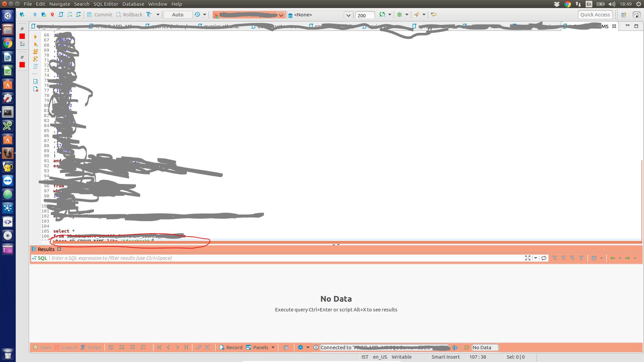
Task: Click the Commit button
Action: coord(100,14)
